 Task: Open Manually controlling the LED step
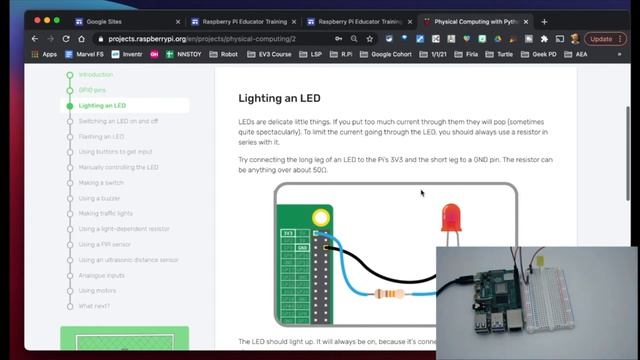(x=118, y=167)
